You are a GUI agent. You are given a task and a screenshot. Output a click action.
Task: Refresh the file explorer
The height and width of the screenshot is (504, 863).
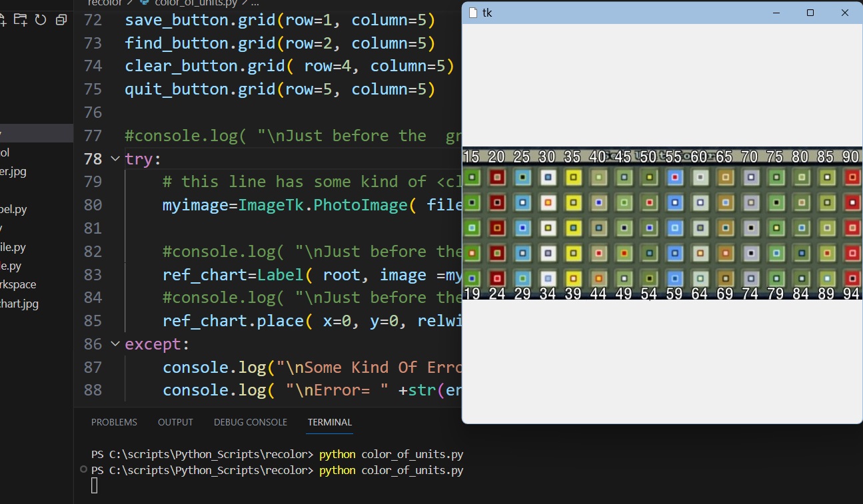(x=41, y=20)
